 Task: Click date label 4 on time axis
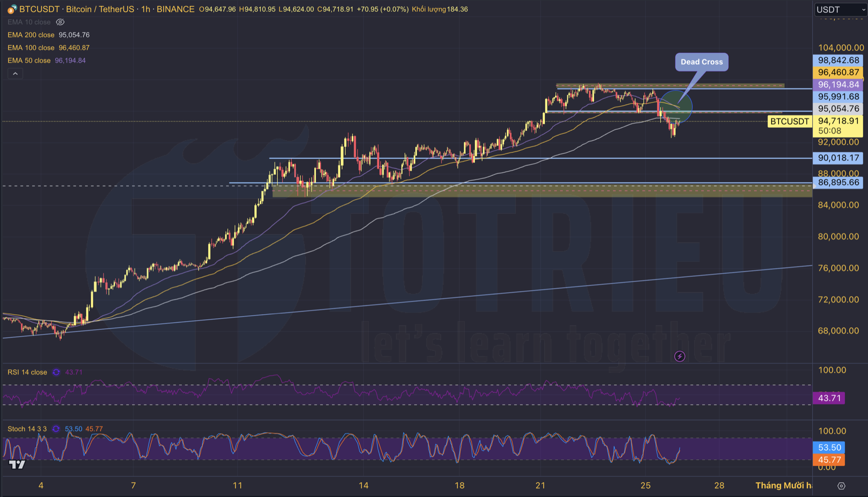(41, 486)
